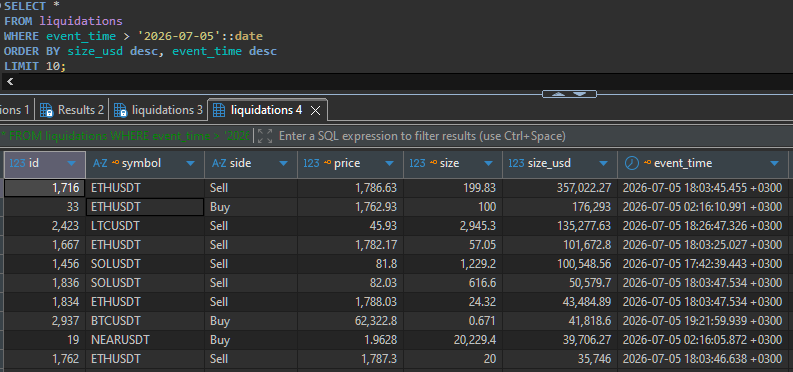Click the liquidations 4 tab grid icon

[x=219, y=110]
